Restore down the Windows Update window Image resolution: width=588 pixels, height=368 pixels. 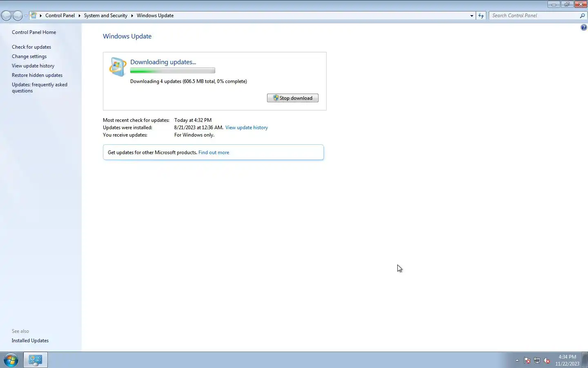[567, 4]
